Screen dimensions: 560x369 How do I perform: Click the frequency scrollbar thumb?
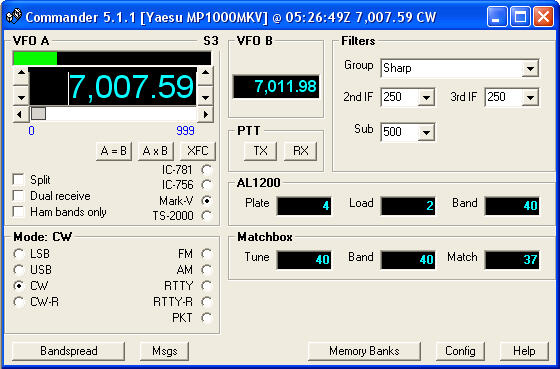coord(38,114)
